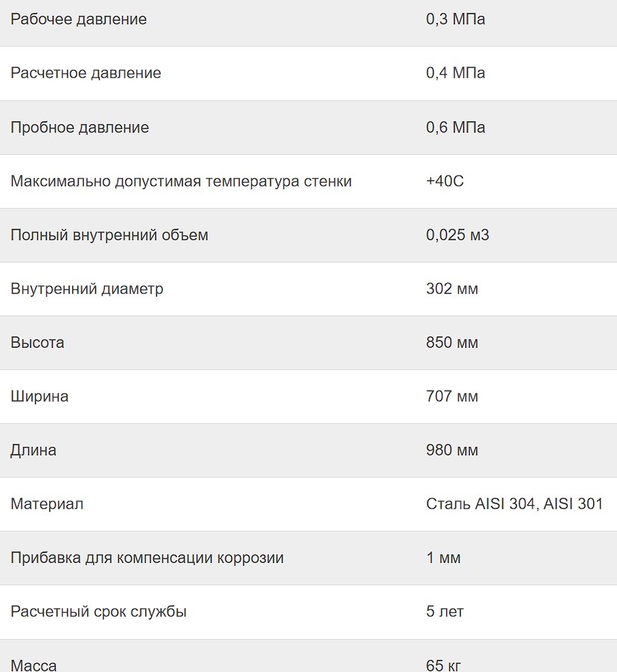Click the "Полный внутренний объем" label
This screenshot has height=672, width=617.
(110, 235)
